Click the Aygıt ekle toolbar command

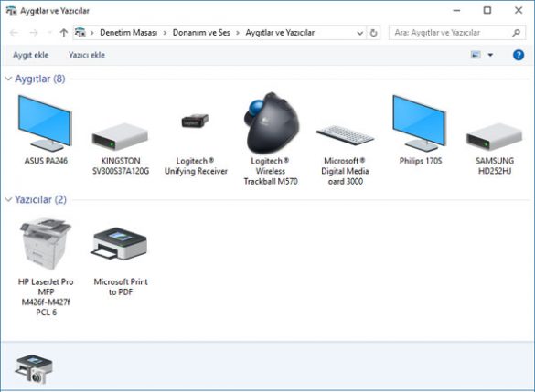tap(31, 55)
